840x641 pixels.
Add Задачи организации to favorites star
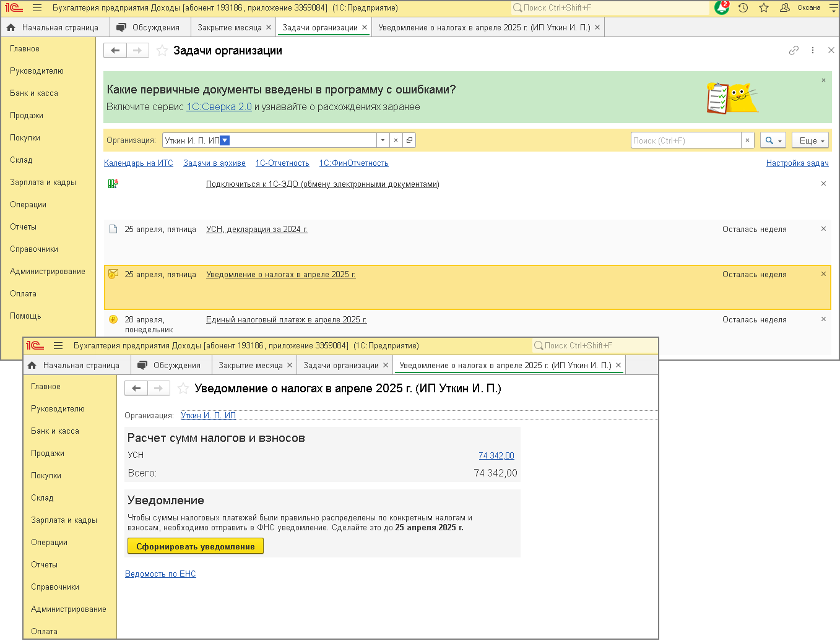(162, 51)
